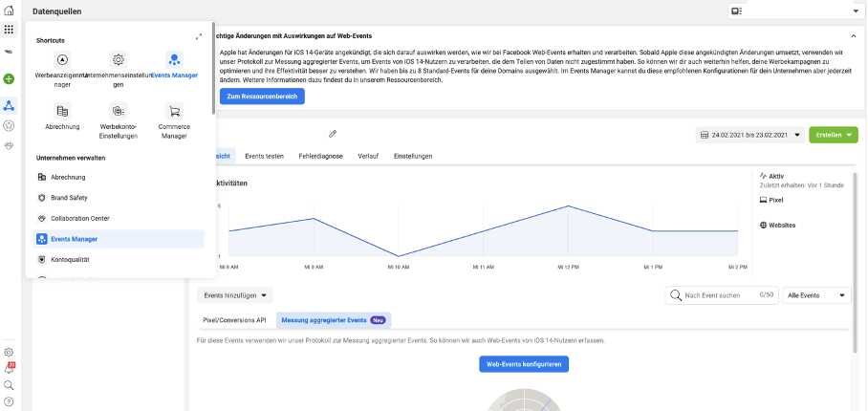The image size is (868, 411).
Task: Select Pixel/Conversions API tab
Action: coord(234,320)
